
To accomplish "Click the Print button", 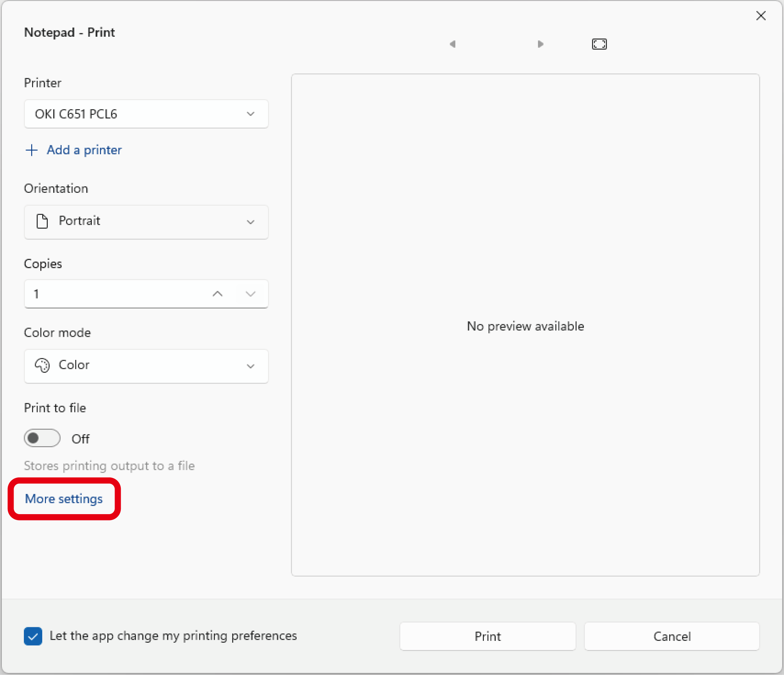I will click(x=487, y=636).
